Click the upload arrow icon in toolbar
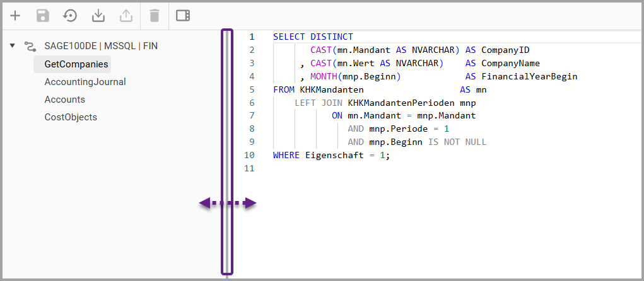 126,16
